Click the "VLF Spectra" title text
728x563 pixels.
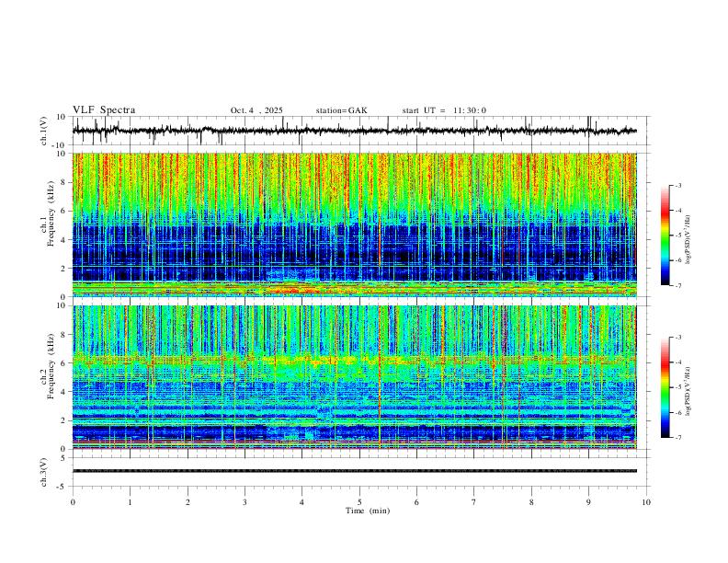click(x=104, y=110)
